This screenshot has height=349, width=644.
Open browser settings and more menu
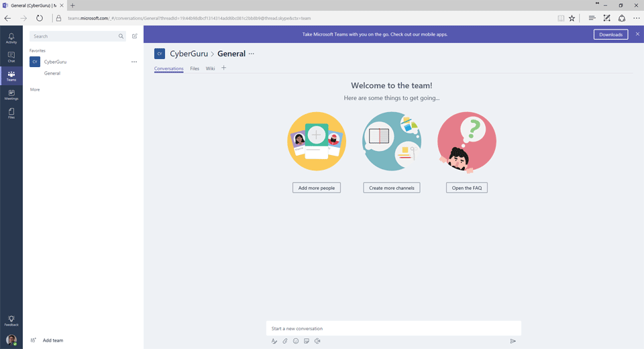[x=636, y=18]
